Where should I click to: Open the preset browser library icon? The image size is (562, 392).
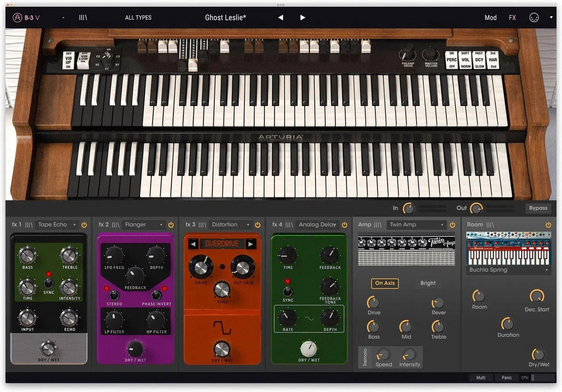pos(83,18)
